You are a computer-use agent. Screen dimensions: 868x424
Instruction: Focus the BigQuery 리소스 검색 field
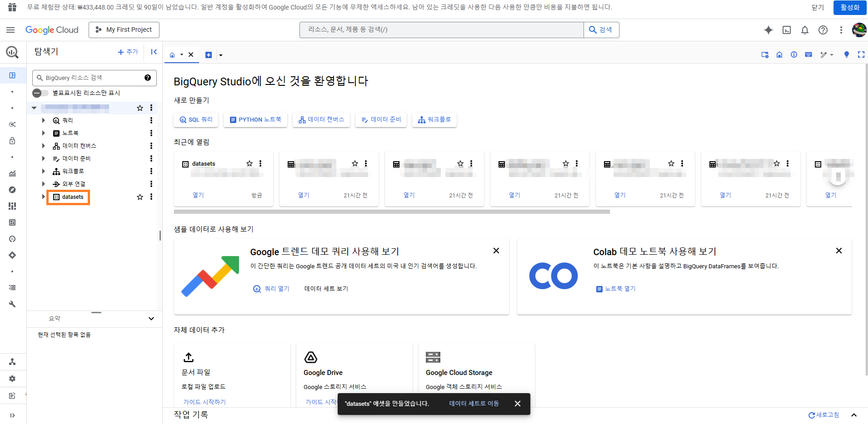pyautogui.click(x=94, y=78)
